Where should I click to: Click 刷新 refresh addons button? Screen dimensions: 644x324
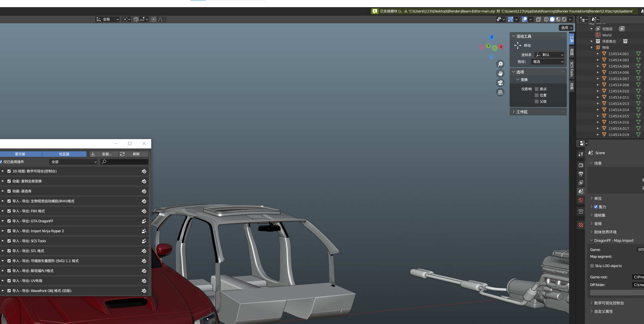(134, 154)
